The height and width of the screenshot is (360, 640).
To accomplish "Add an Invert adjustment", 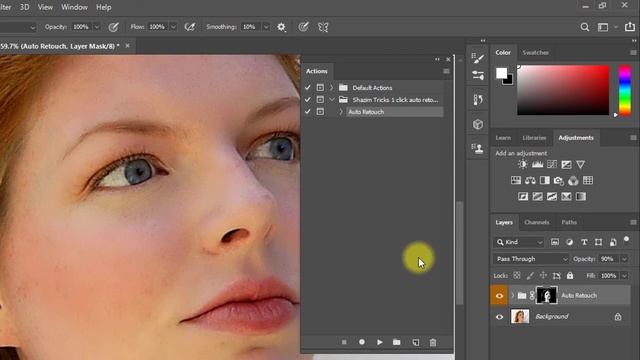I will pos(523,197).
